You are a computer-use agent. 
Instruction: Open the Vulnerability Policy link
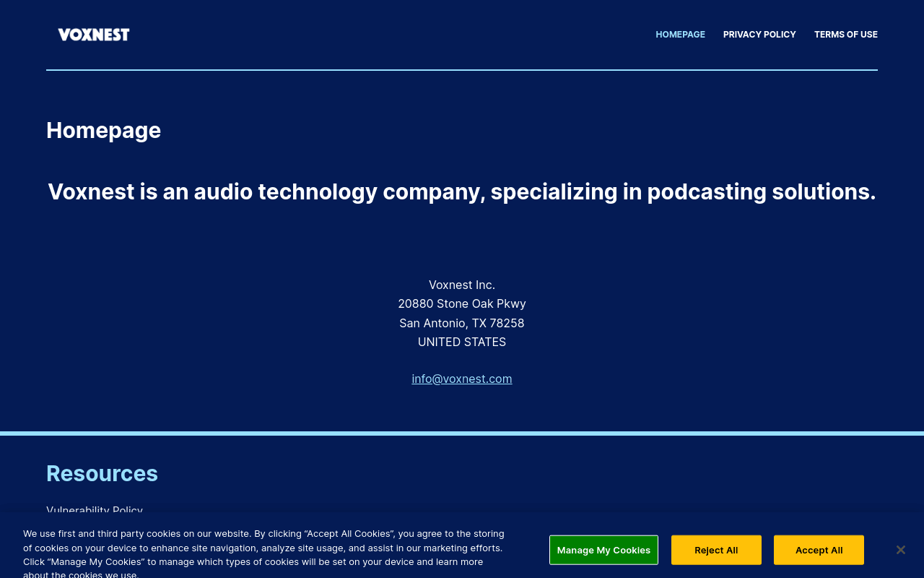[95, 511]
